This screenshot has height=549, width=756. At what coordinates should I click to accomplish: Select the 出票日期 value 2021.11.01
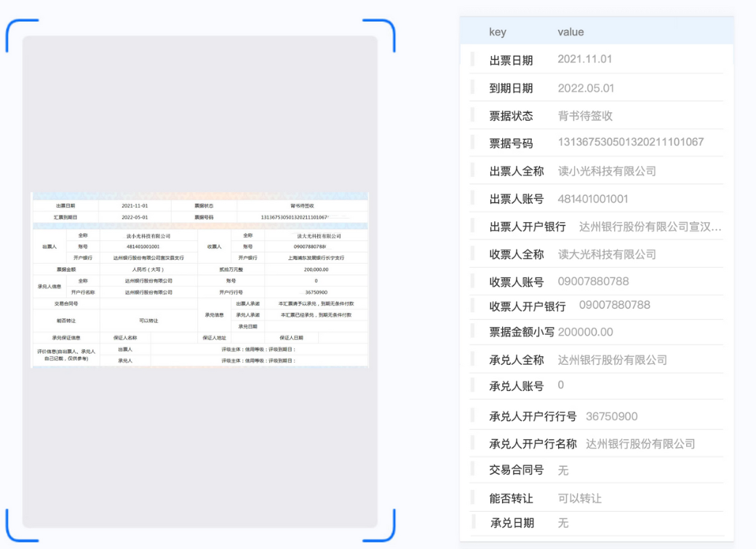(x=585, y=59)
